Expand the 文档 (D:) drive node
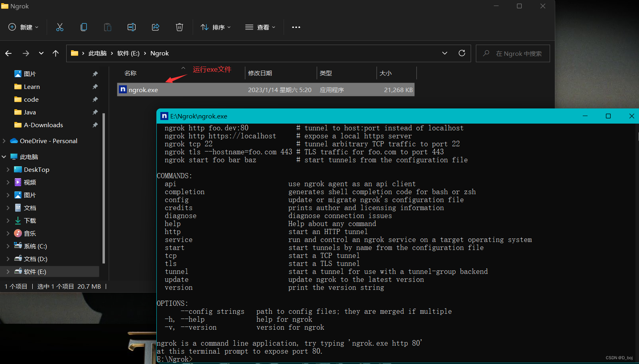639x364 pixels. coord(8,259)
